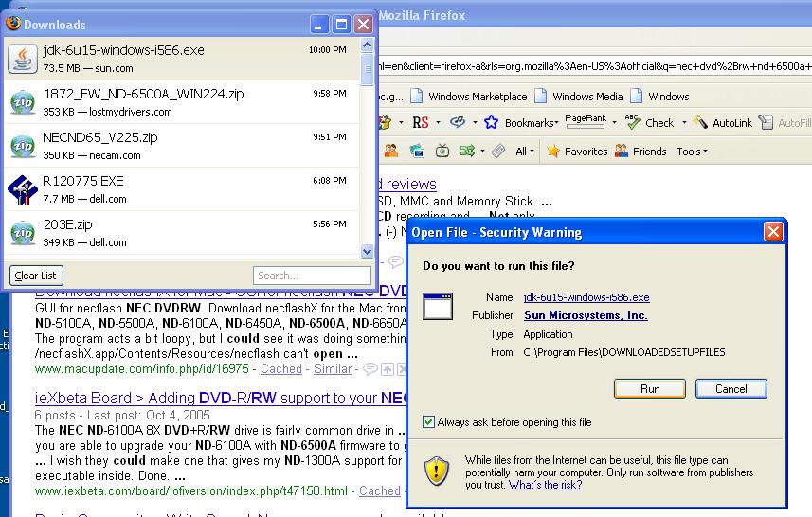Image resolution: width=812 pixels, height=517 pixels.
Task: Open the PageRank dropdown arrow
Action: [614, 123]
